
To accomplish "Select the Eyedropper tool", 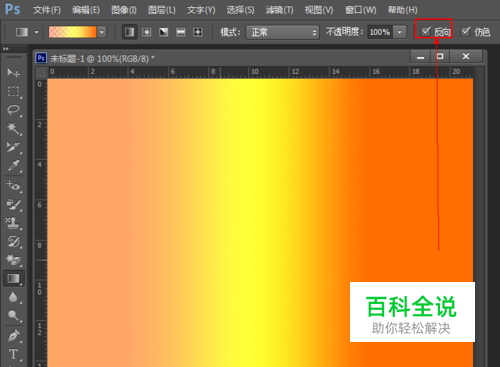I will point(13,166).
